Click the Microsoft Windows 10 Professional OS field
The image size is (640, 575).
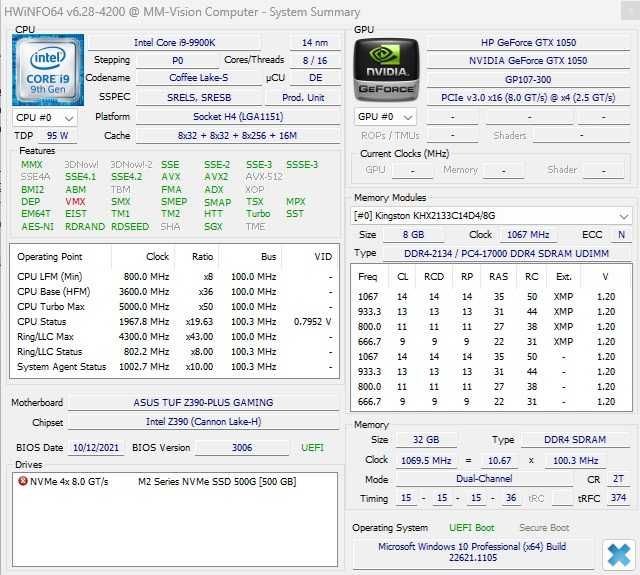click(x=472, y=552)
